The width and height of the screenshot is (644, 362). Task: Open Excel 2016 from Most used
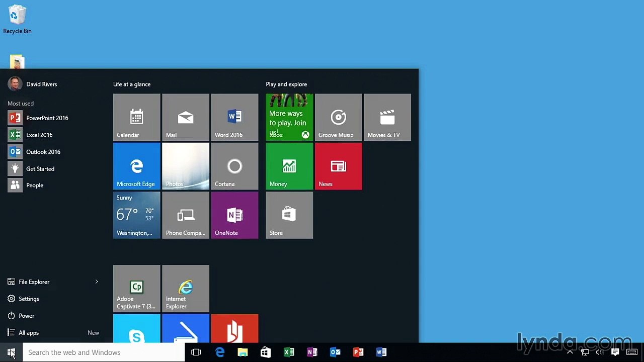53,135
